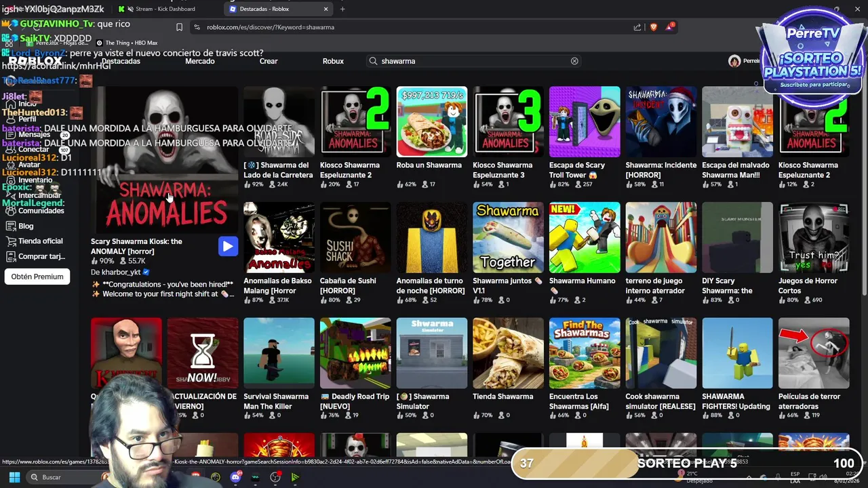Open Avatar in the Roblox sidebar
The image size is (868, 488).
pos(29,165)
